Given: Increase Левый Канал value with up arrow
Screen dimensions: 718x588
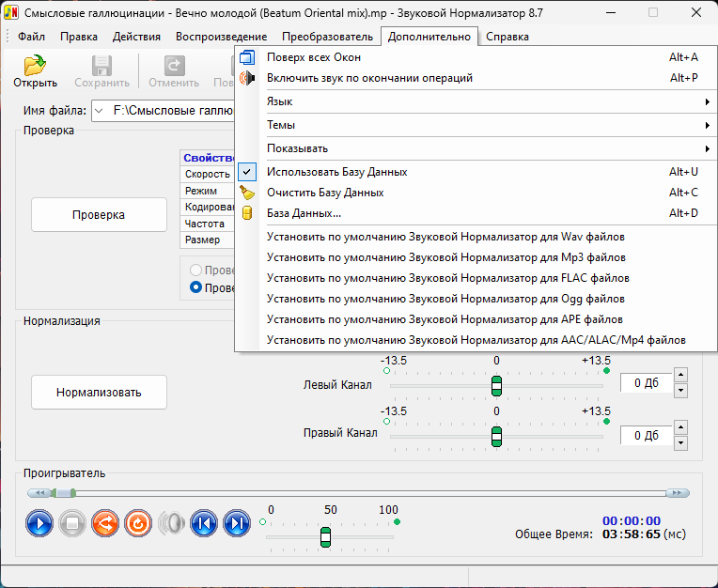Looking at the screenshot, I should [x=681, y=375].
